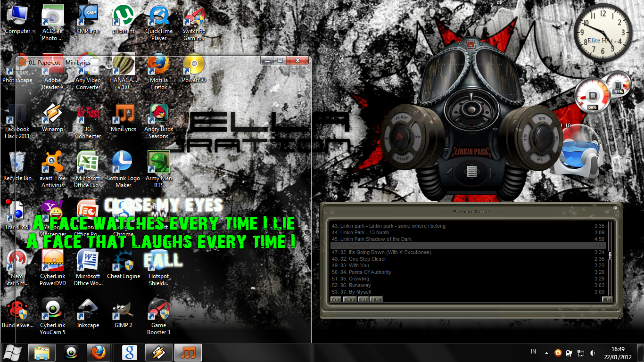Viewport: 644px width, 362px height.
Task: Select track "45. Linkin Park Shadow of the Dark"
Action: coord(468,239)
